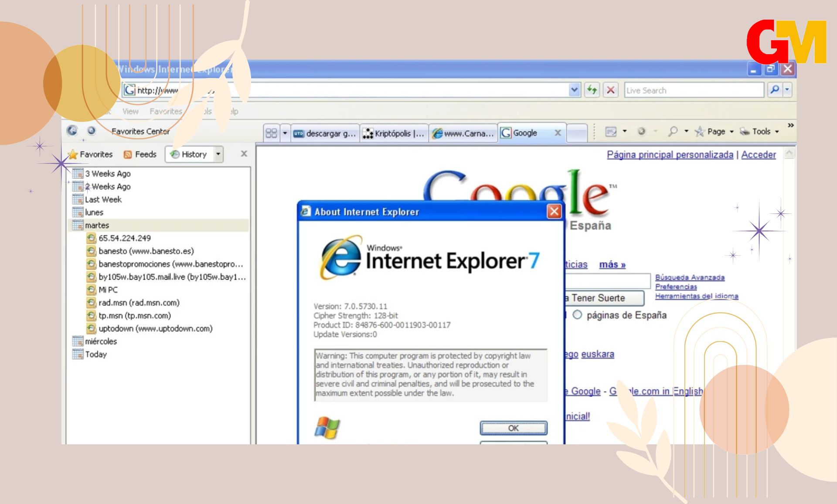Click the Página principal personalizada link

[670, 155]
